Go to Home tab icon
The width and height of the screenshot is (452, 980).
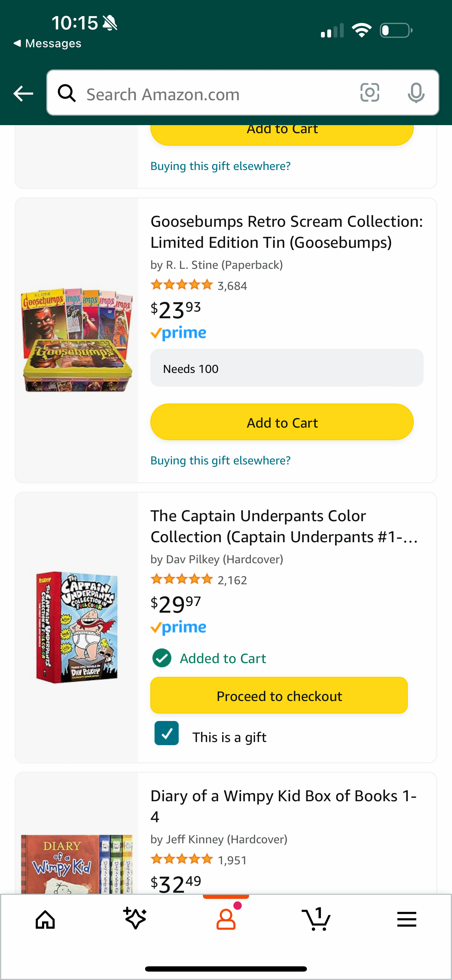tap(45, 920)
